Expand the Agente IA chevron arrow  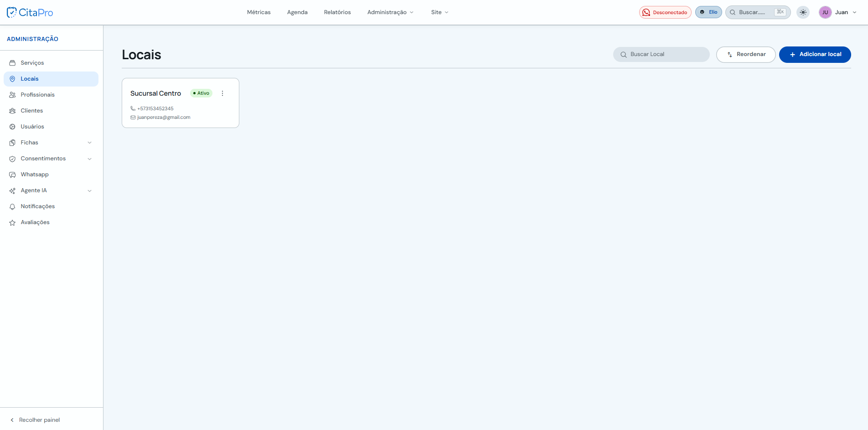pyautogui.click(x=89, y=190)
